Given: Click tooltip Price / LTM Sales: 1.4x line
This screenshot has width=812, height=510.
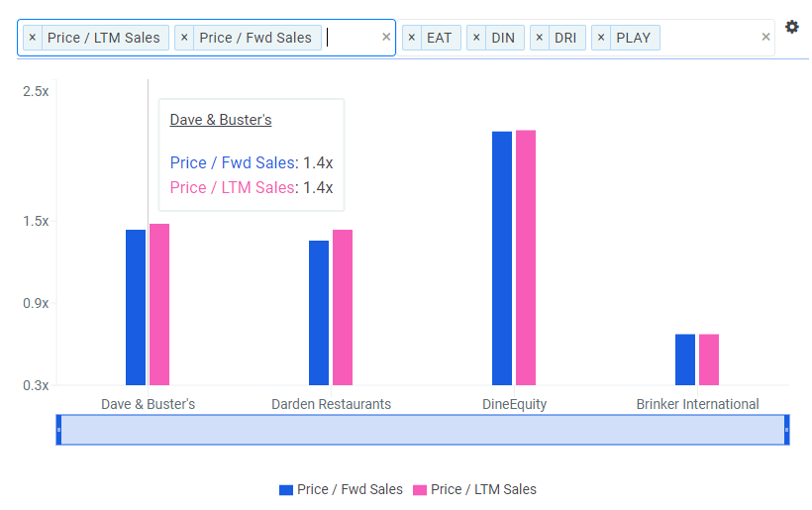Looking at the screenshot, I should [252, 187].
